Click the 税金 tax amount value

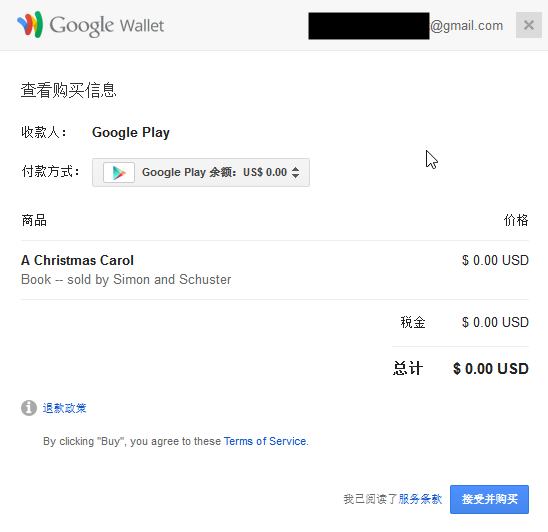coord(495,322)
